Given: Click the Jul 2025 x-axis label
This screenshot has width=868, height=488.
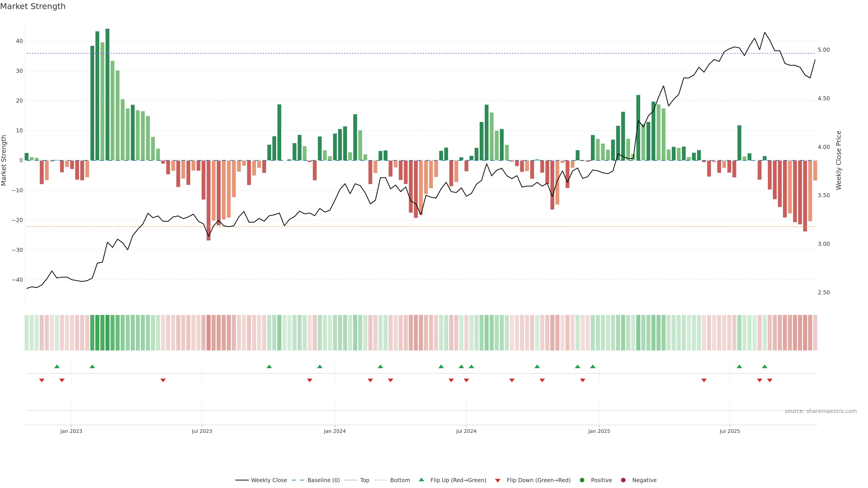Looking at the screenshot, I should 729,431.
